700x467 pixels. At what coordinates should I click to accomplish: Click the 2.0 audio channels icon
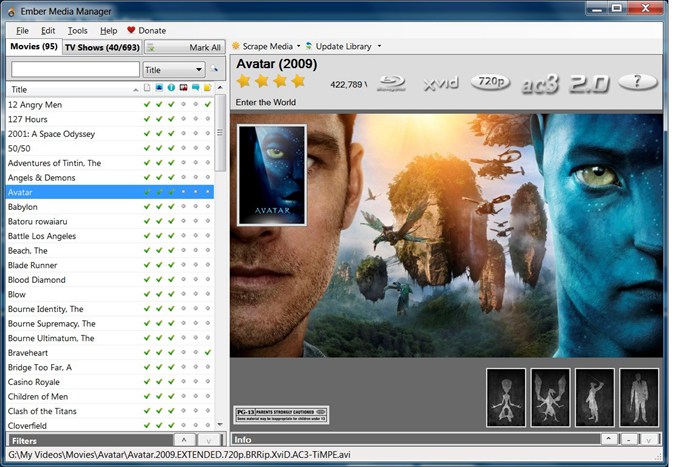[x=589, y=84]
